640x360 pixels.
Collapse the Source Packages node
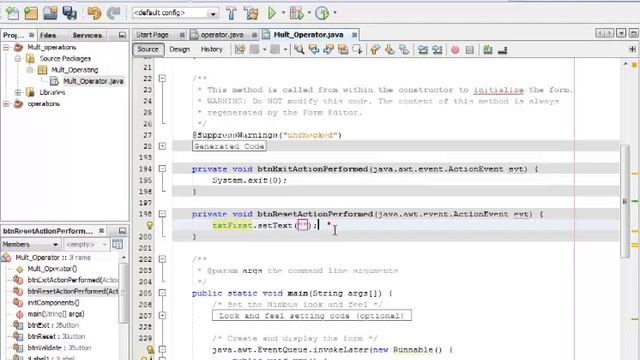pos(18,59)
